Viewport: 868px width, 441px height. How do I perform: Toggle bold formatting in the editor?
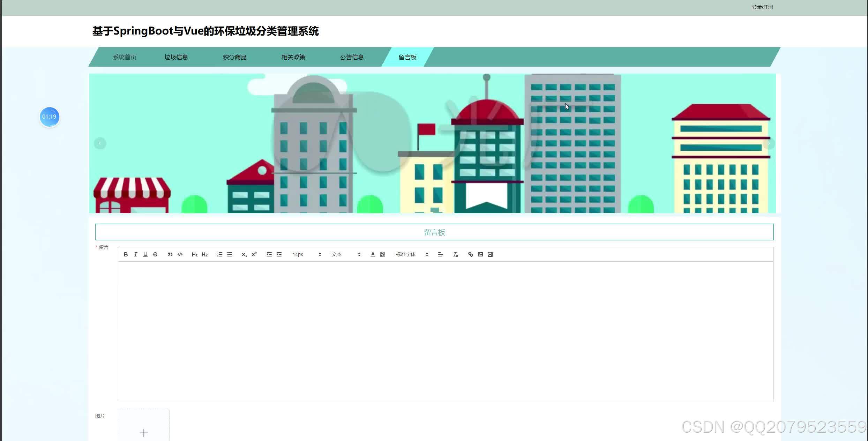[x=126, y=254]
